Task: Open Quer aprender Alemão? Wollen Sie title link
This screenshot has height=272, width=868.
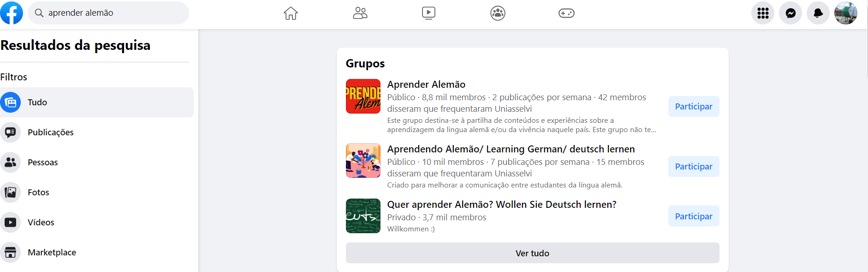Action: pos(502,205)
